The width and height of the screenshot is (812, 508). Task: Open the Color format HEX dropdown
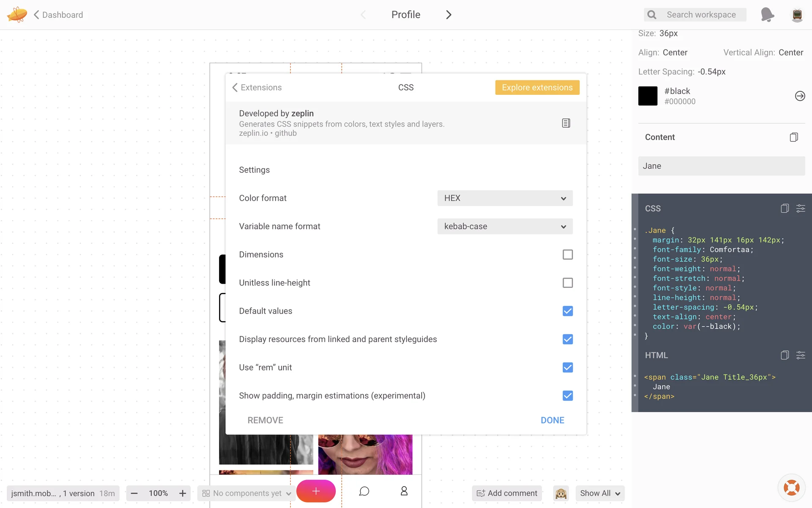(505, 198)
